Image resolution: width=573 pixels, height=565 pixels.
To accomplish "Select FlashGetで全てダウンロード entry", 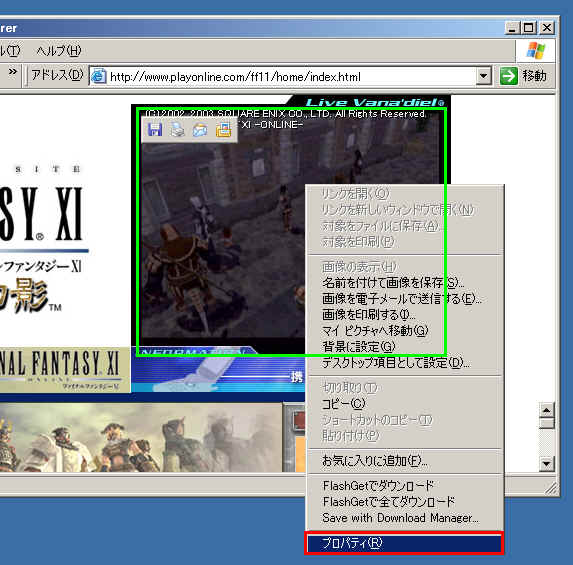I will (404, 501).
